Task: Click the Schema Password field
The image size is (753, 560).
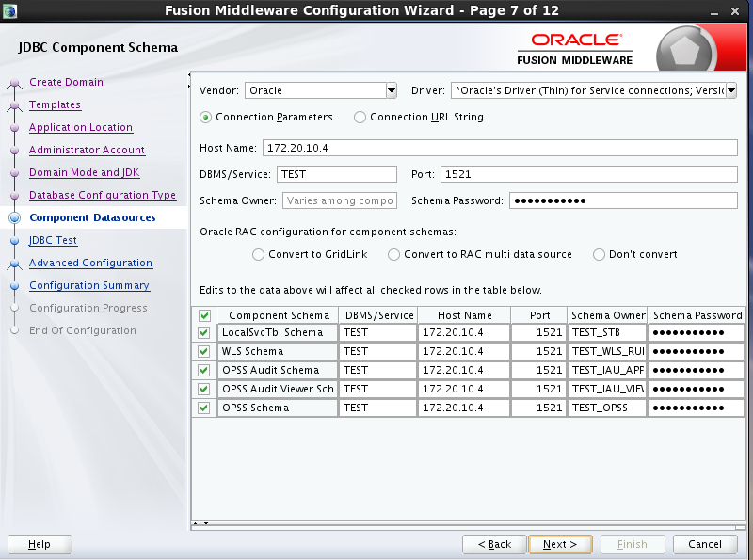Action: click(621, 200)
